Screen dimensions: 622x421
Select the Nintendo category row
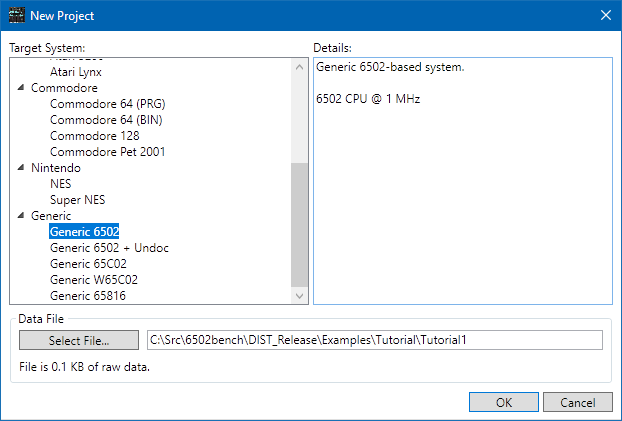[x=56, y=168]
